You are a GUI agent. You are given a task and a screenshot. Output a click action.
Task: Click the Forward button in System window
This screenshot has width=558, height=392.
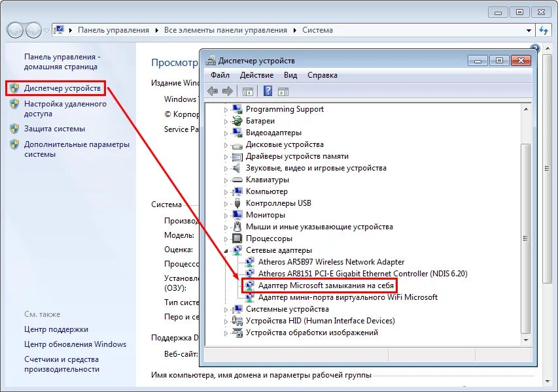33,30
